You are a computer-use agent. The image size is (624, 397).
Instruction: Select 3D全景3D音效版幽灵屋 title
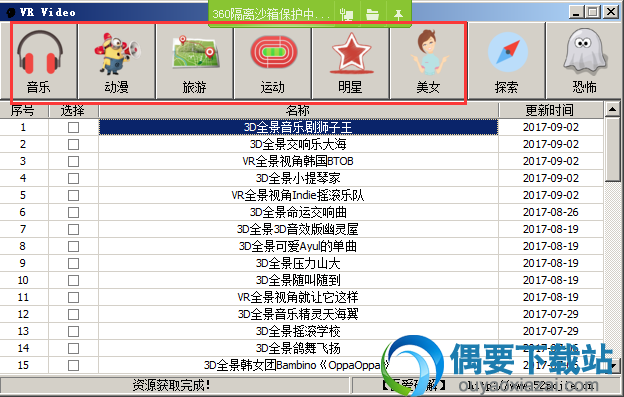tap(298, 229)
